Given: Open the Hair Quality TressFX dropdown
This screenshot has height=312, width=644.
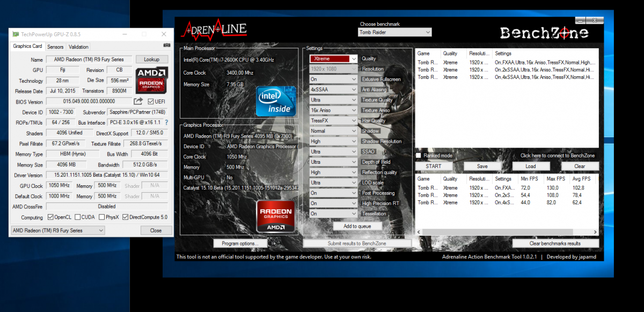Looking at the screenshot, I should click(x=333, y=121).
